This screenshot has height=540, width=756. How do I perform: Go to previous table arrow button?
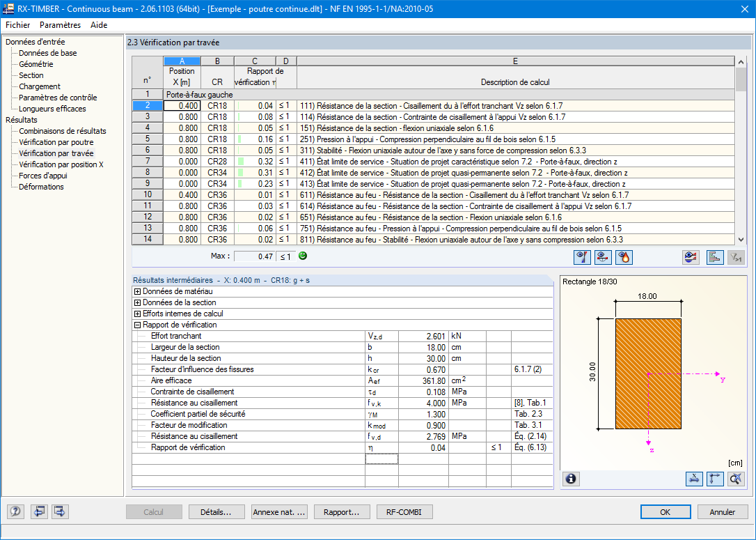(39, 511)
